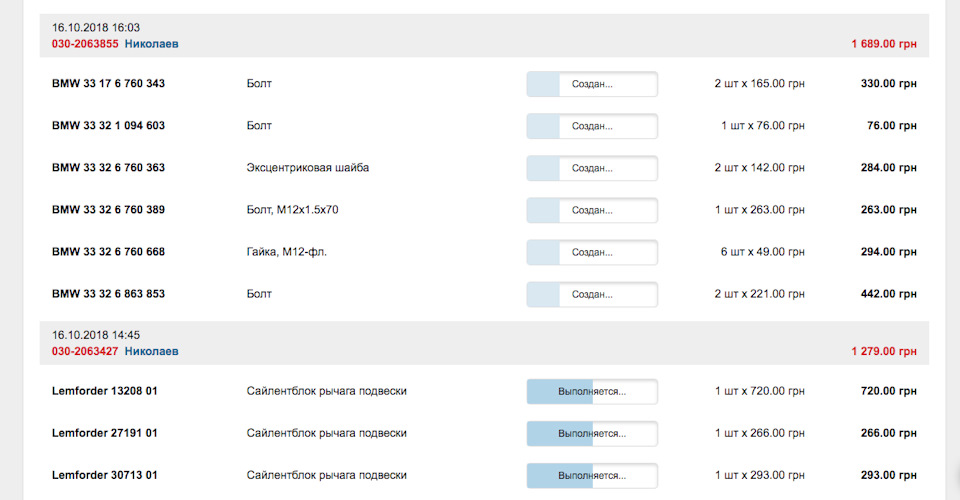This screenshot has width=960, height=500.
Task: Select part BMW 33 32 6 760 363
Action: (108, 168)
